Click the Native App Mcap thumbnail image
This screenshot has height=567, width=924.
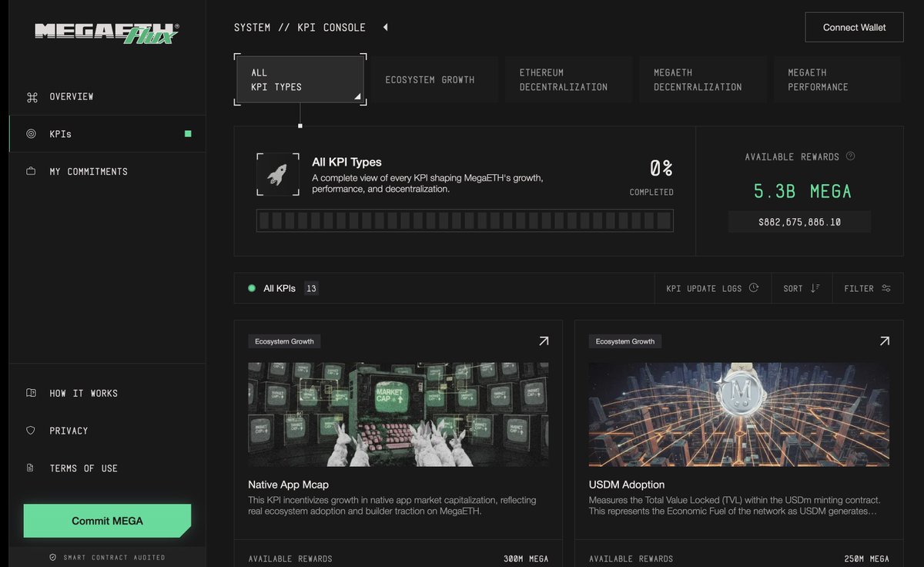pos(398,414)
